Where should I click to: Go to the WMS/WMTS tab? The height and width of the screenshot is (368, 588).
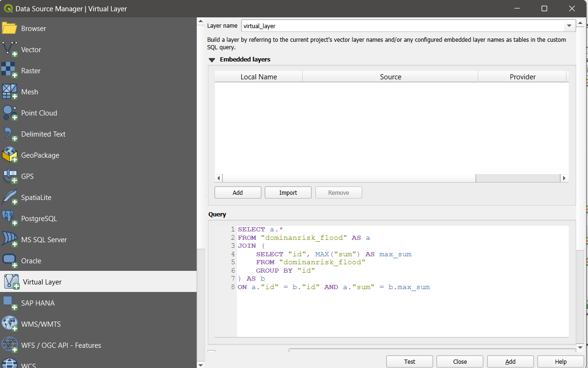40,324
